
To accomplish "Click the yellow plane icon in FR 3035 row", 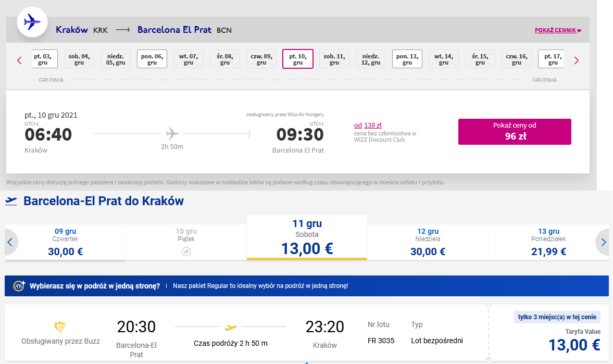I will pos(231,327).
